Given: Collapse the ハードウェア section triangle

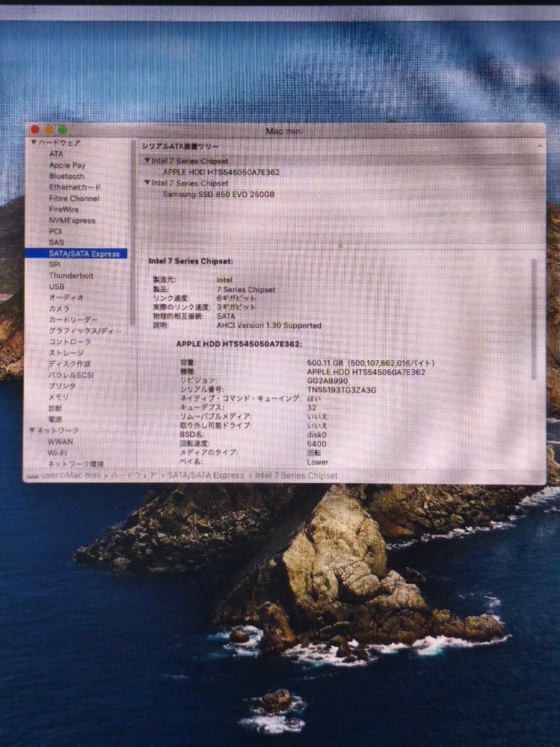Looking at the screenshot, I should click(x=33, y=142).
